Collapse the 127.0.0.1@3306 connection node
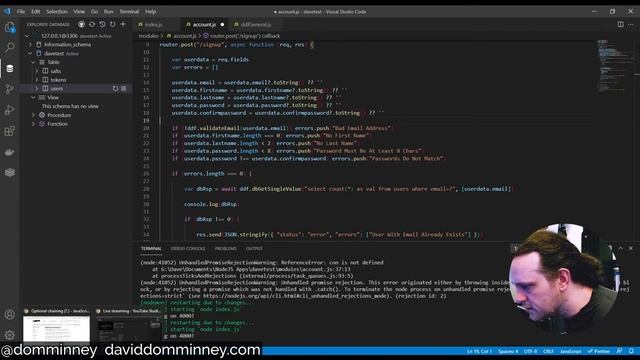The width and height of the screenshot is (640, 360). (27, 36)
